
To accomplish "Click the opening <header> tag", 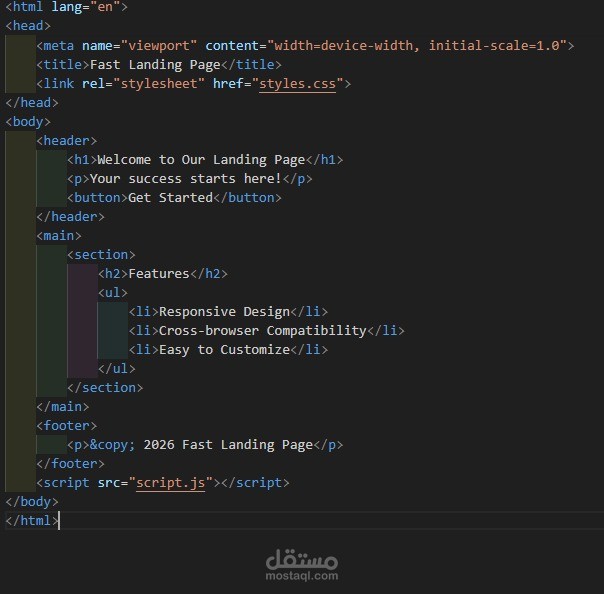I will click(x=66, y=141).
